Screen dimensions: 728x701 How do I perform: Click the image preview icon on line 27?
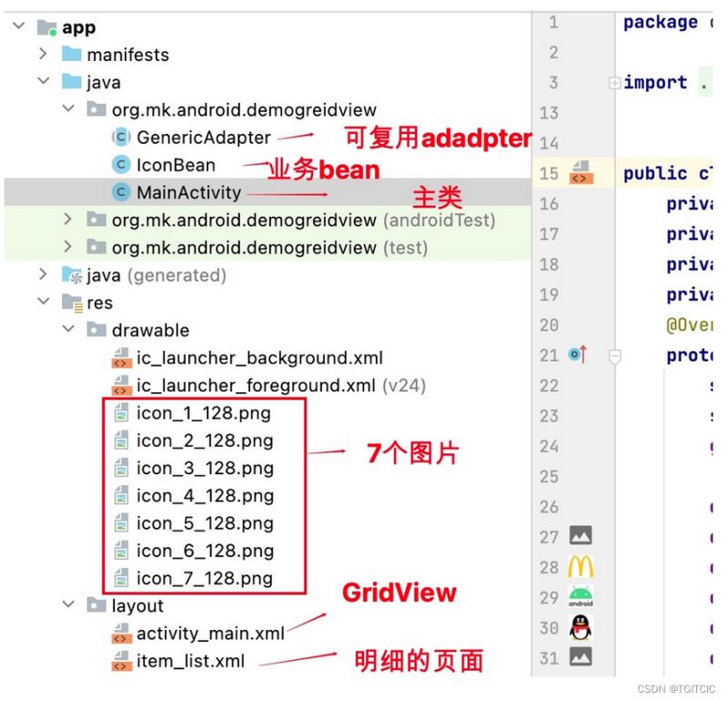(x=581, y=537)
